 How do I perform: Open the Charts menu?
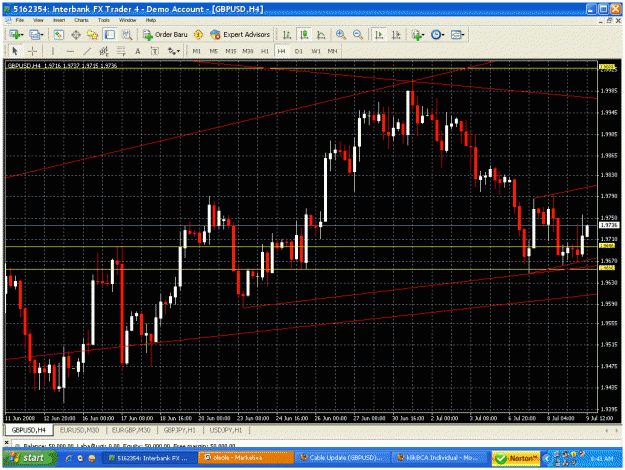point(81,20)
